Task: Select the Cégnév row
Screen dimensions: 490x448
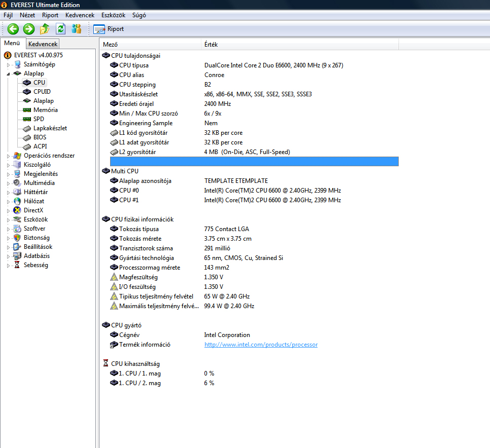Action: [254, 335]
